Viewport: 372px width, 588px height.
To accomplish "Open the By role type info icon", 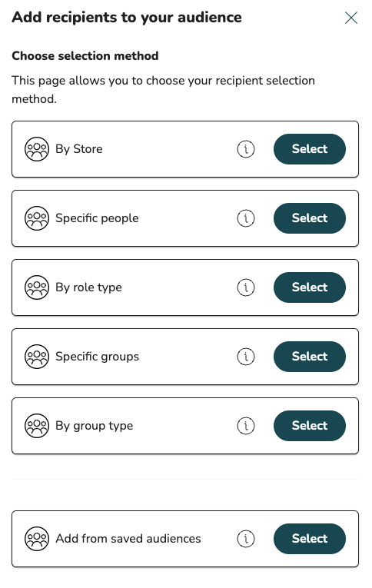I will [x=246, y=287].
